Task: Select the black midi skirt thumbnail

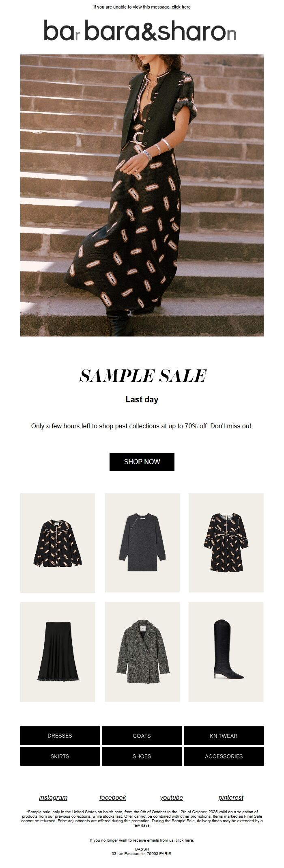Action: click(58, 652)
